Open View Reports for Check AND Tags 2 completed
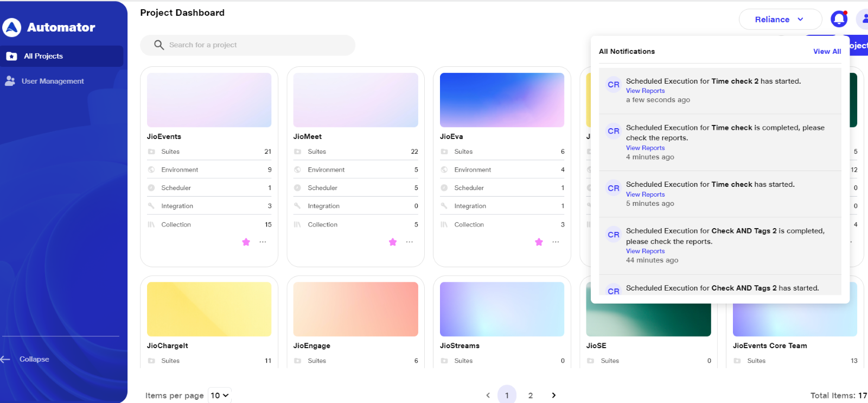Viewport: 868px width, 403px height. 645,251
